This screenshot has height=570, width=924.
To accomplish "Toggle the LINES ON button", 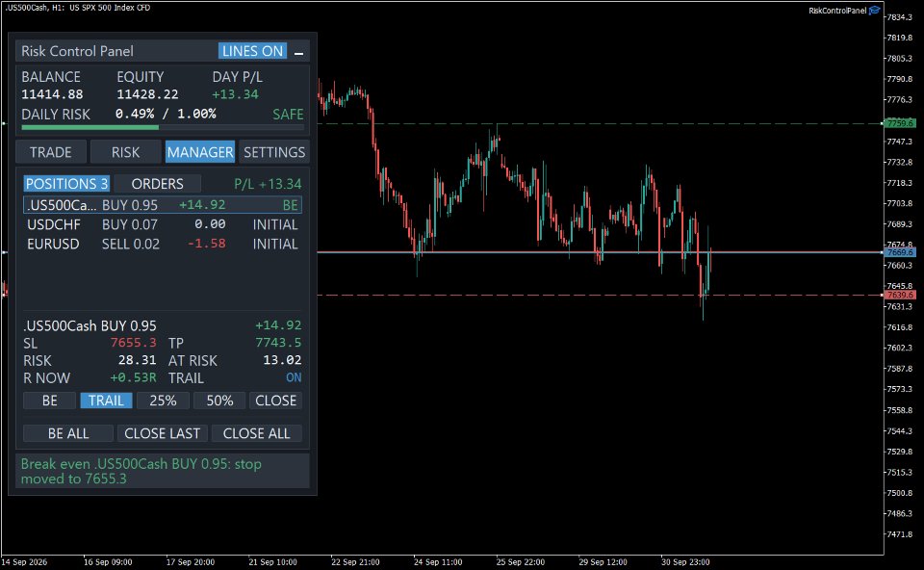I will click(x=252, y=51).
